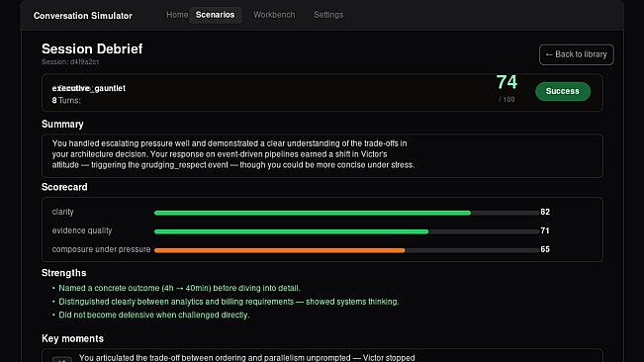Click the Back to library button
Screen dimensions: 644x362
click(576, 54)
